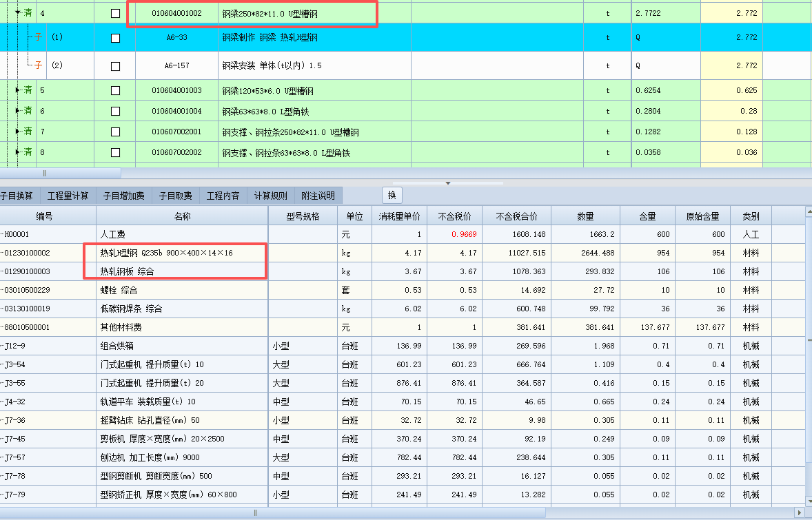Select row 钢梁63*63*8.0 L型角铁

[x=406, y=112]
